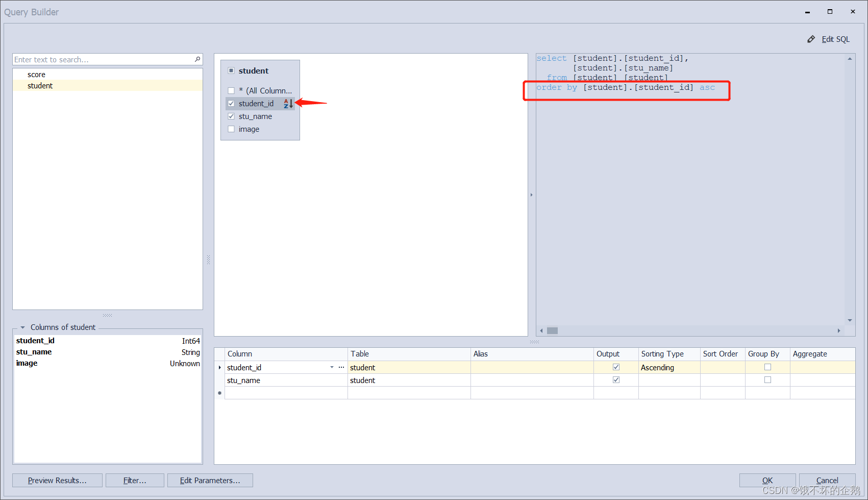Click the collapse arrow left of the SQL pane
Image resolution: width=868 pixels, height=500 pixels.
pos(531,195)
